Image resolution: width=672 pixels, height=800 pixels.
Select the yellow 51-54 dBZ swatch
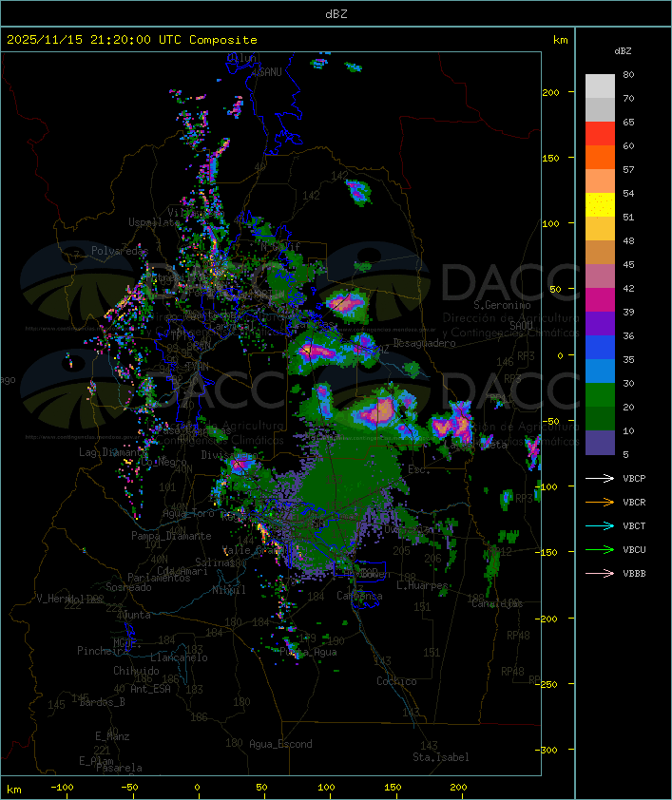coord(600,204)
